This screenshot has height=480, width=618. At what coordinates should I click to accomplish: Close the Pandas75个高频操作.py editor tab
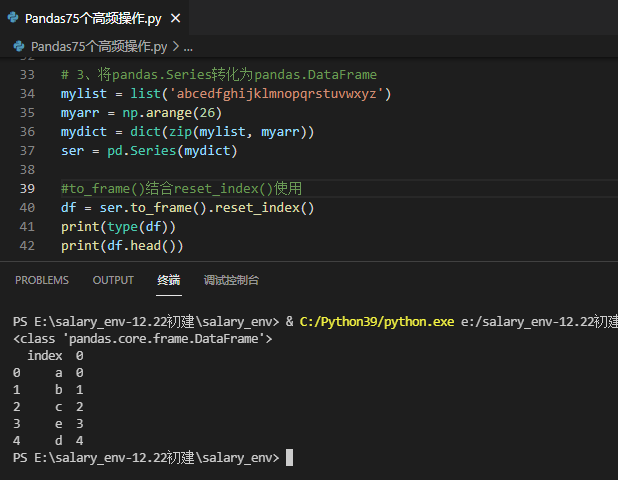pyautogui.click(x=175, y=18)
